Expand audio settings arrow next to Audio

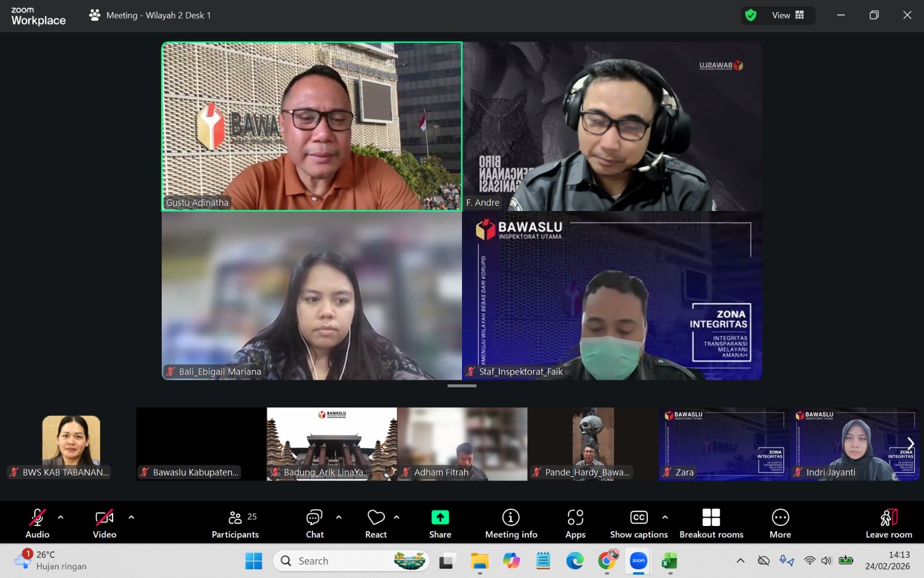point(61,517)
